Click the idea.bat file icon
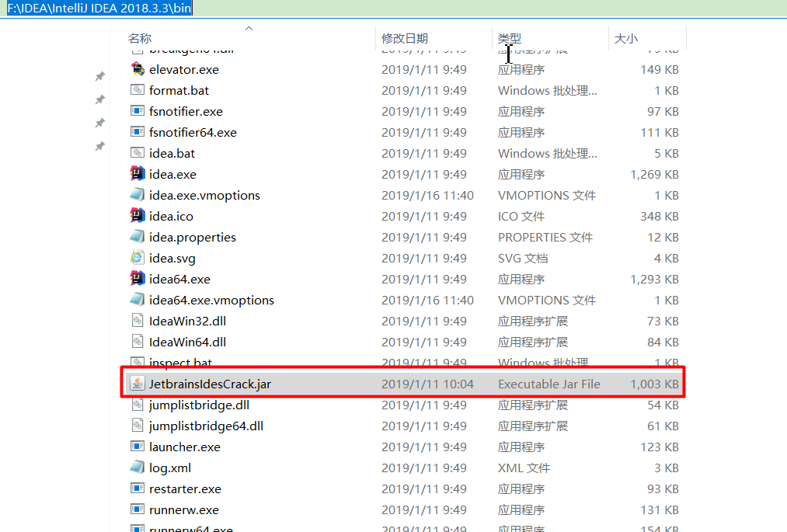Viewport: 787px width, 532px height. pyautogui.click(x=138, y=153)
